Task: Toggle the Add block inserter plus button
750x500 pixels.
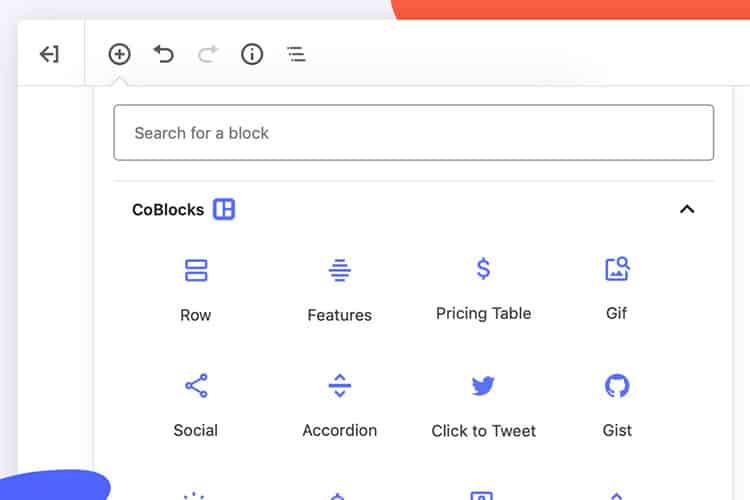Action: coord(120,54)
